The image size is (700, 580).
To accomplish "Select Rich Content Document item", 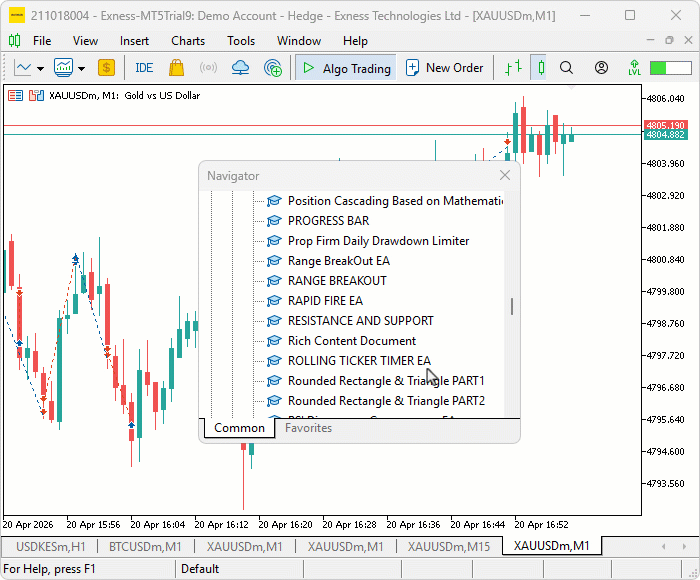I will coord(352,341).
